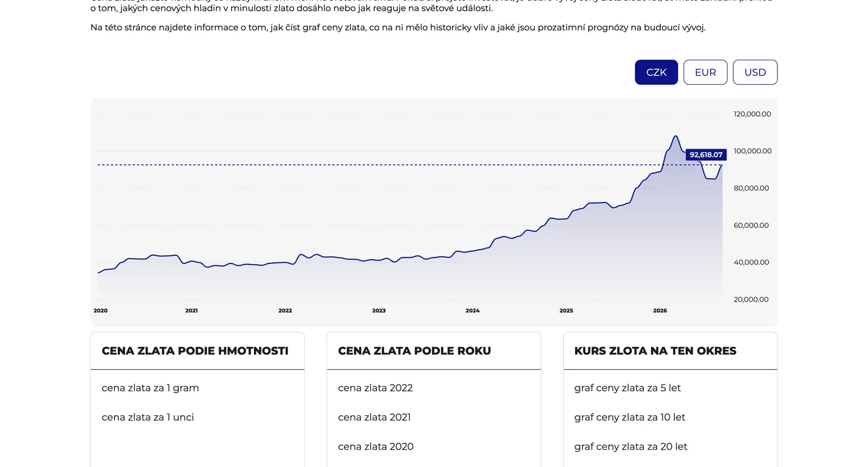Click the 120,000.00 price axis value
The image size is (868, 467).
click(x=752, y=114)
